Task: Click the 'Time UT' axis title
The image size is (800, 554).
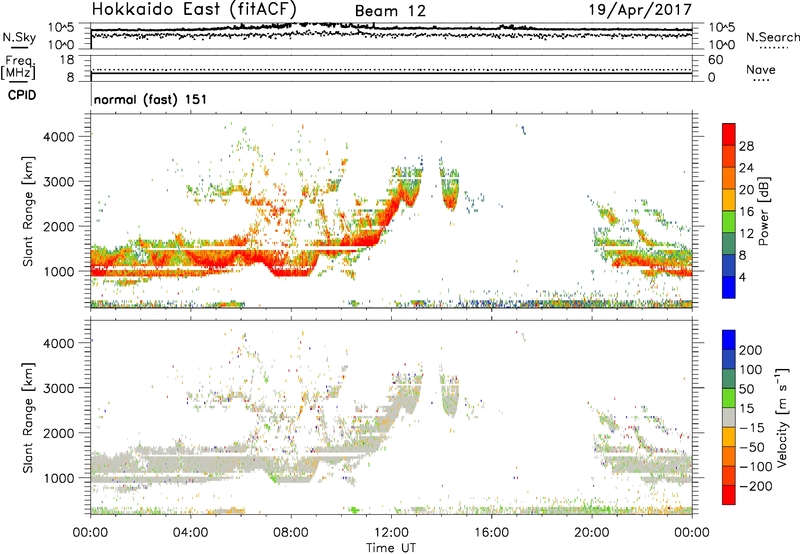Action: pos(391,548)
